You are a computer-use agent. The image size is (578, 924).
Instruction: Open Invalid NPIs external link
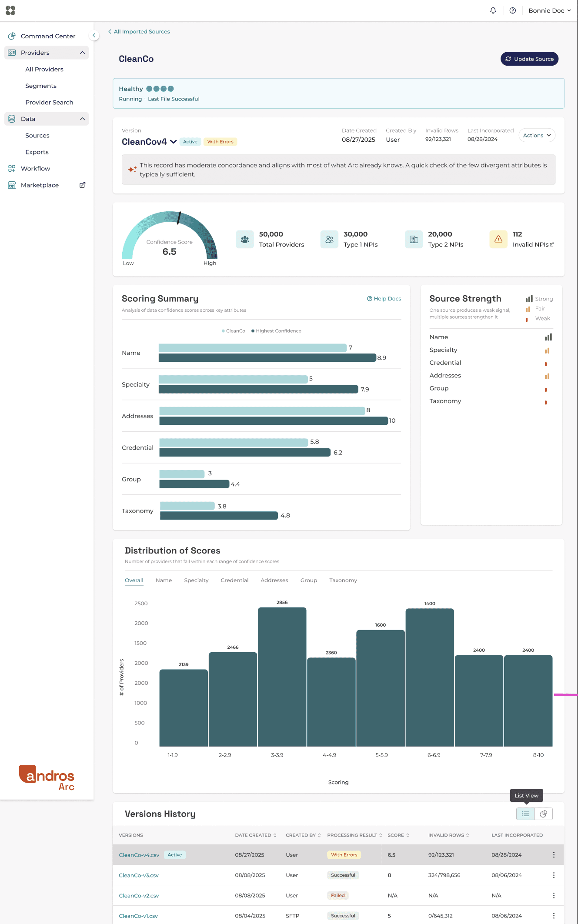552,245
